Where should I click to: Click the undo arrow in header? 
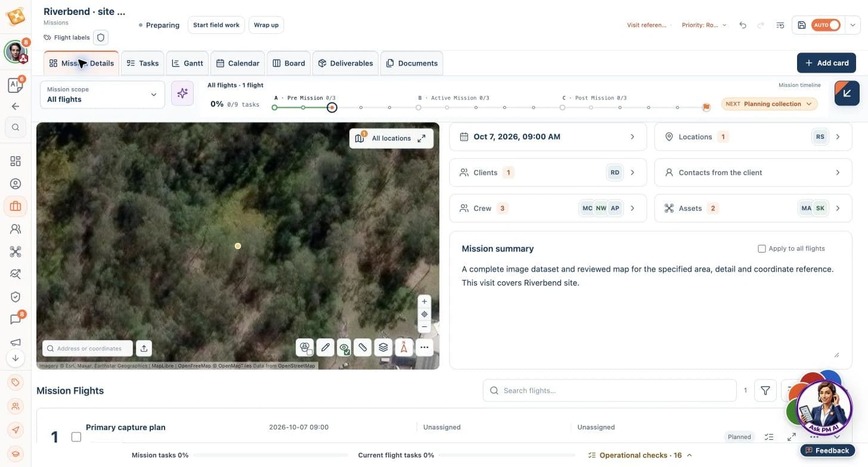coord(742,25)
